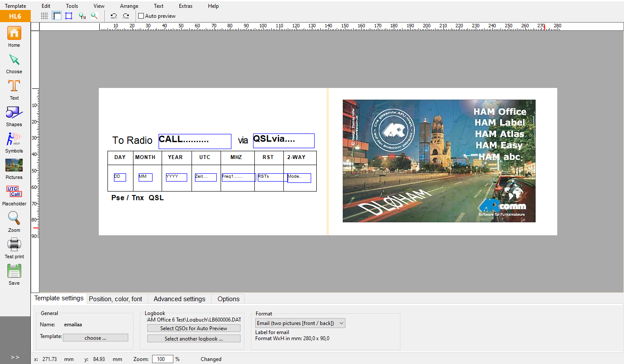Click the Zoom percentage input field
The height and width of the screenshot is (364, 624).
(162, 359)
